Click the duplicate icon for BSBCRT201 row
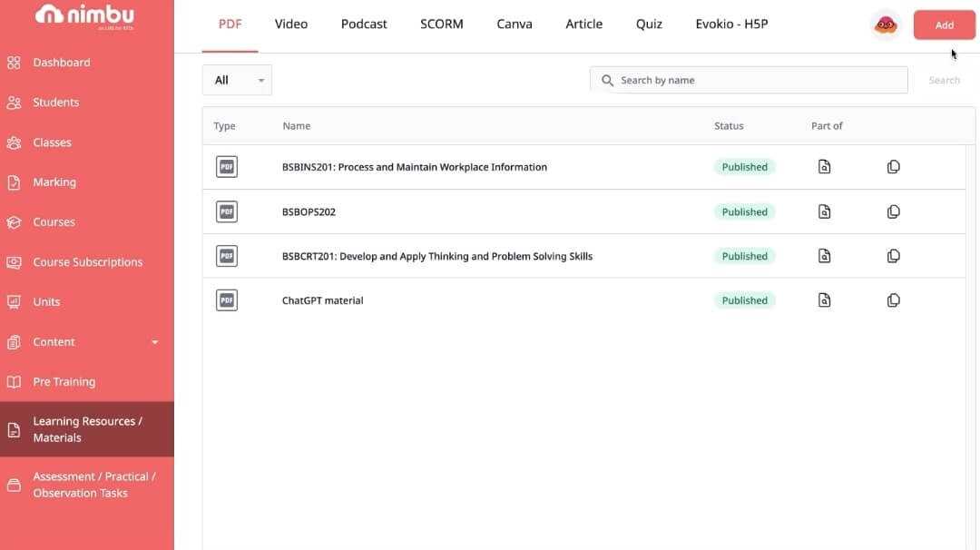 tap(893, 255)
